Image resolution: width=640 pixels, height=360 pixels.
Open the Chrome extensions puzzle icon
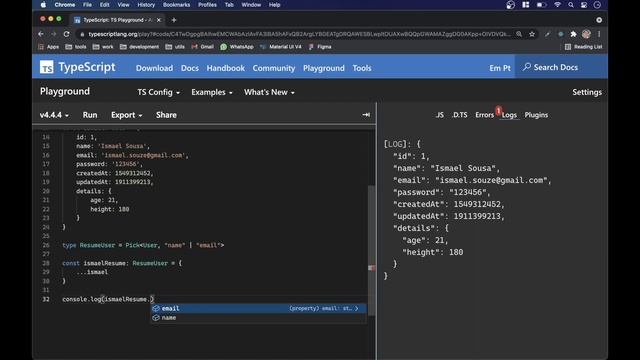click(x=573, y=34)
